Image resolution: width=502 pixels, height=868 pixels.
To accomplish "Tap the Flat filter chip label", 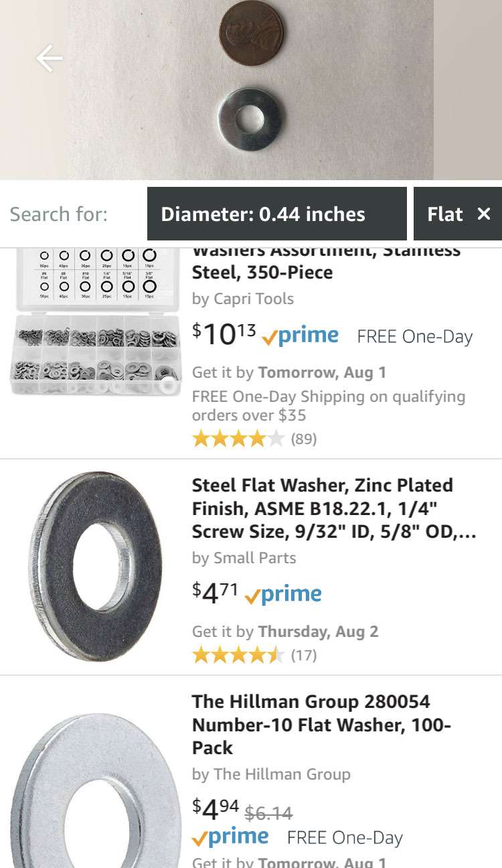I will coord(445,214).
